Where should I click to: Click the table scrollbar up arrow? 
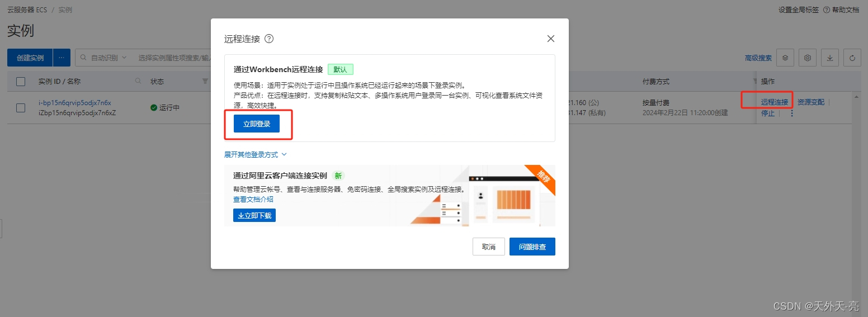(856, 97)
